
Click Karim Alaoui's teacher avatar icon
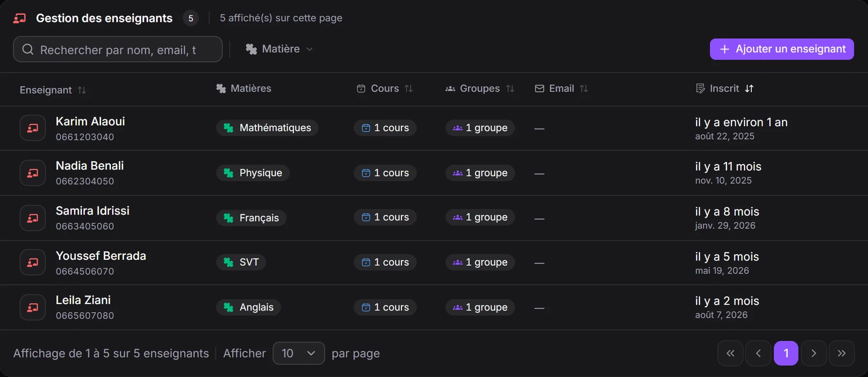point(33,128)
